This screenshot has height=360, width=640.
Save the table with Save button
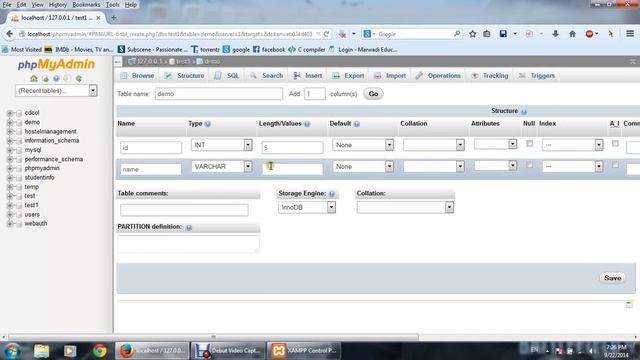click(x=612, y=278)
